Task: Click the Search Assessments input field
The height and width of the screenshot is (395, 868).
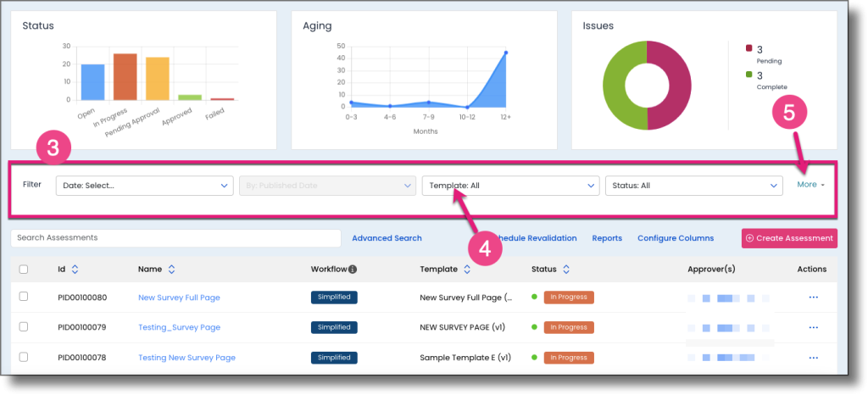Action: coord(176,238)
